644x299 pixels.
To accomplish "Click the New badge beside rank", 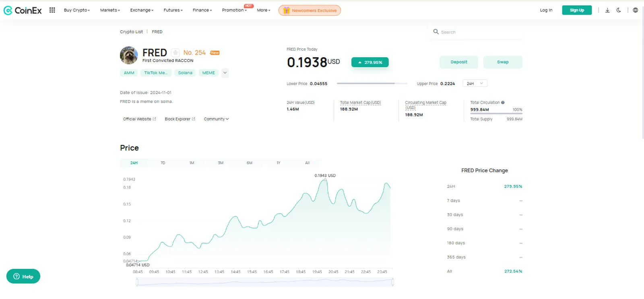I will tap(215, 53).
